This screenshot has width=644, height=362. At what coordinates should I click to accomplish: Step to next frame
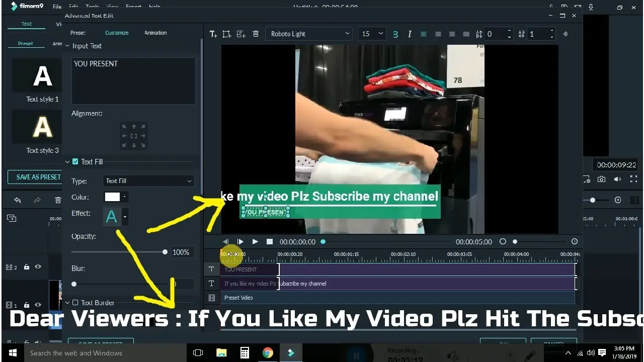point(240,242)
